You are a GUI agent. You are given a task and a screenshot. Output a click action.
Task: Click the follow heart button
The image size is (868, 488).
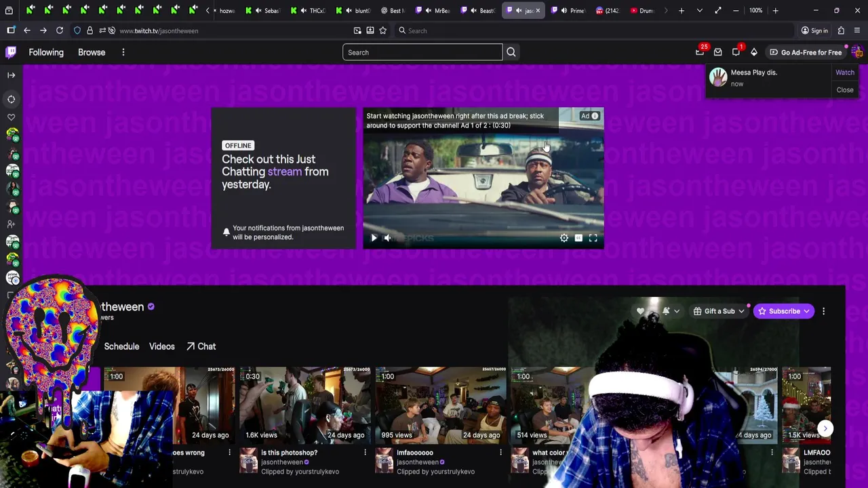tap(640, 311)
